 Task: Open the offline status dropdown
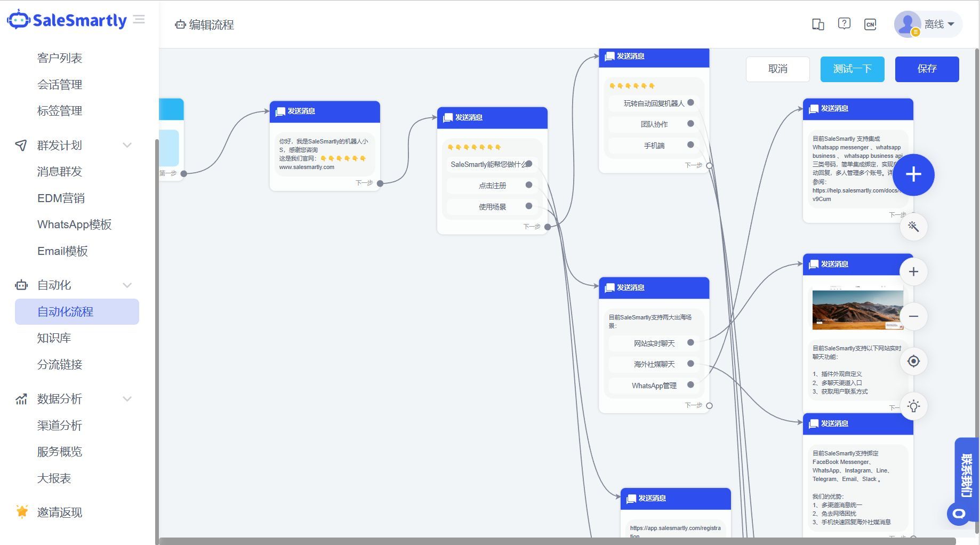(939, 24)
